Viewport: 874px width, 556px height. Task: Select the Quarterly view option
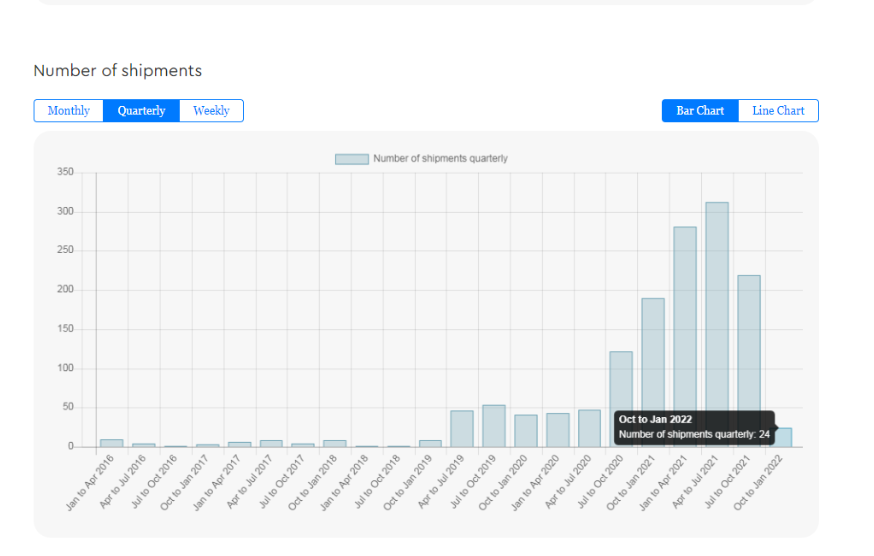(141, 111)
